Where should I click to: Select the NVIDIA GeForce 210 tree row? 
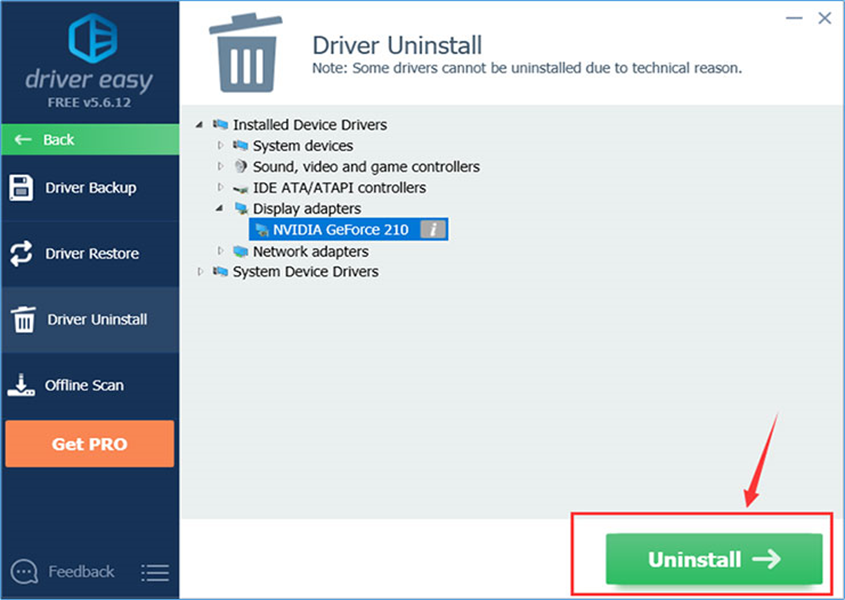point(348,230)
